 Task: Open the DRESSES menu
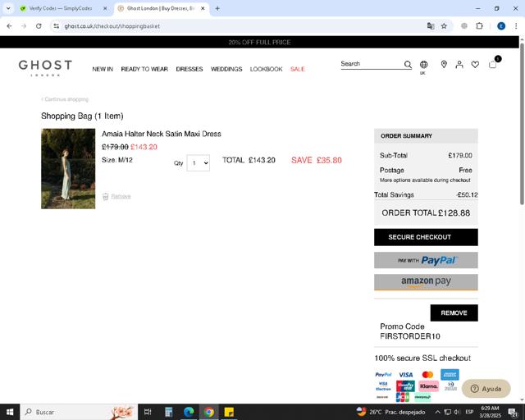tap(189, 69)
